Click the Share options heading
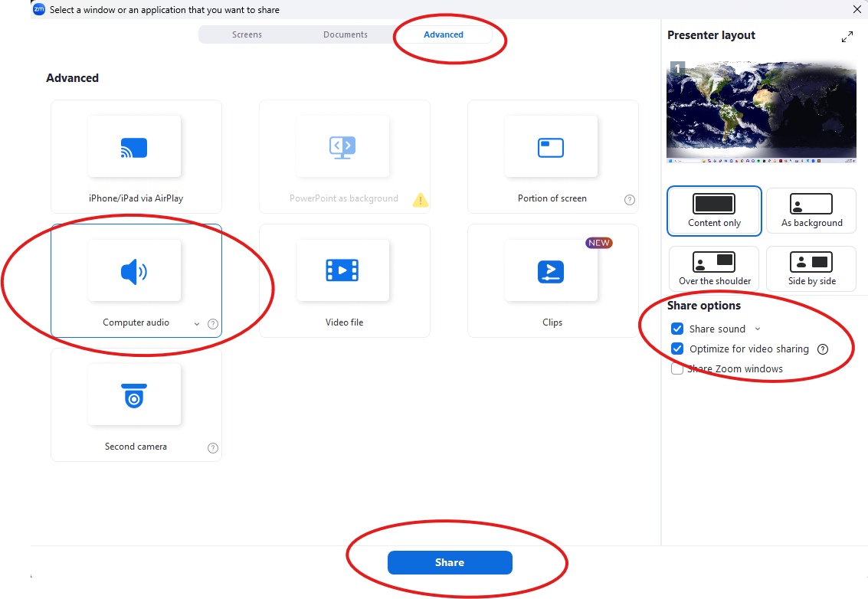868x599 pixels. pos(703,306)
